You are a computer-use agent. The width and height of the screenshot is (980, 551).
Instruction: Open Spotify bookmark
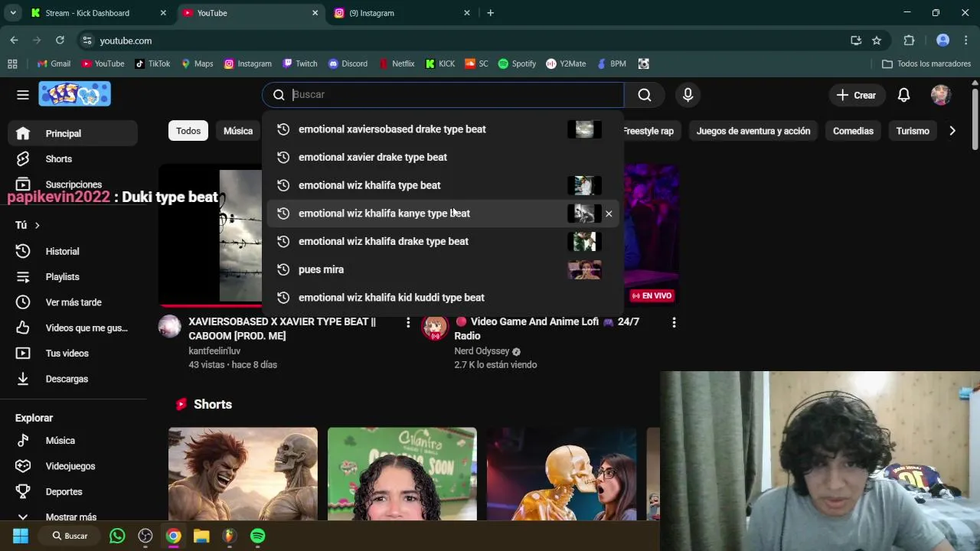point(517,64)
